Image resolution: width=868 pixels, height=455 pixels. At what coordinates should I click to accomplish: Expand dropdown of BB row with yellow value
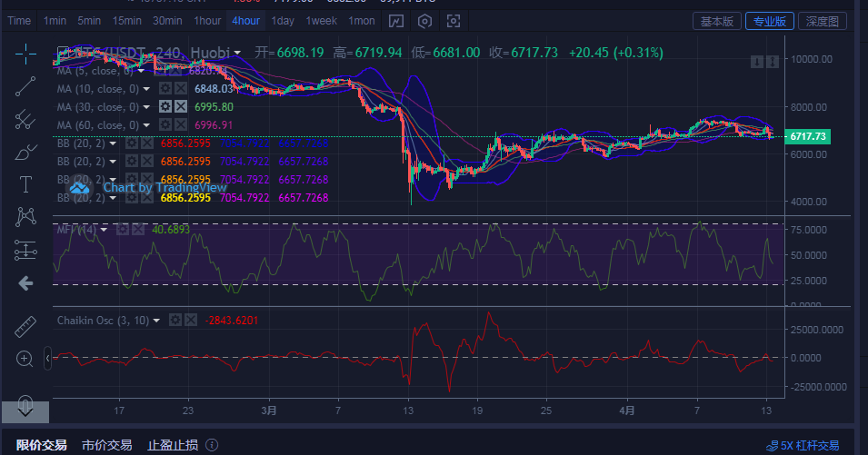tap(113, 197)
